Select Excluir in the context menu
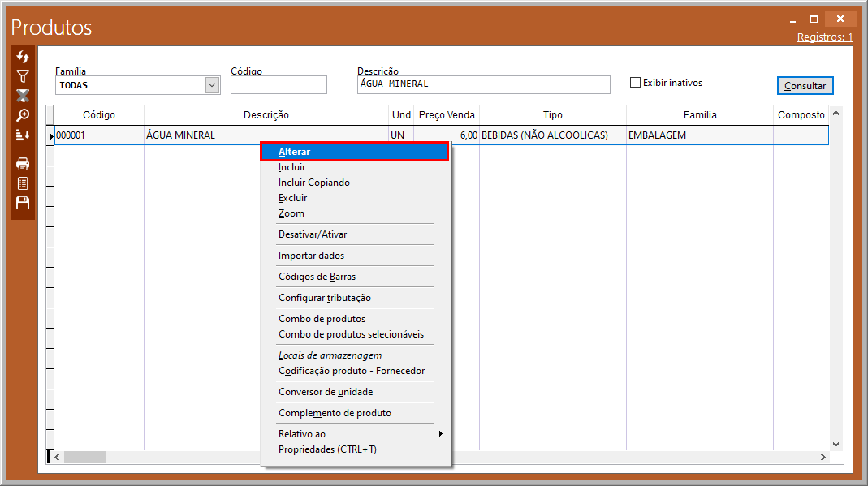This screenshot has width=868, height=486. 292,198
